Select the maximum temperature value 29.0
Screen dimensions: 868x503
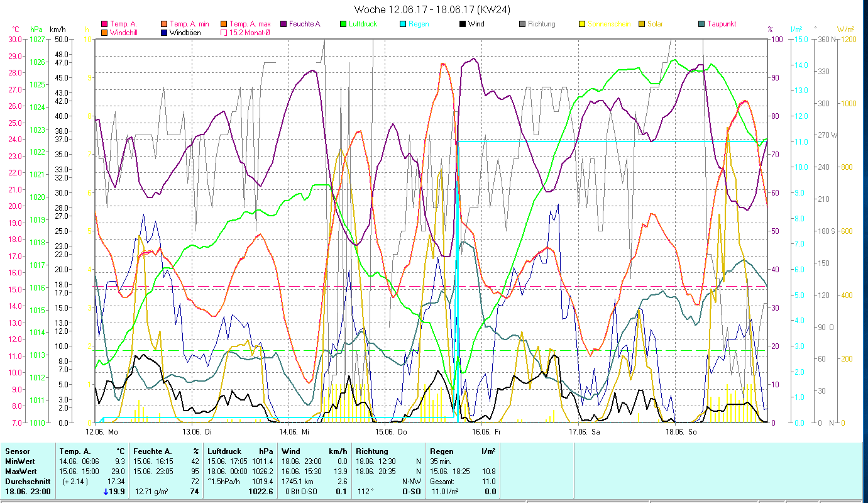tap(118, 471)
